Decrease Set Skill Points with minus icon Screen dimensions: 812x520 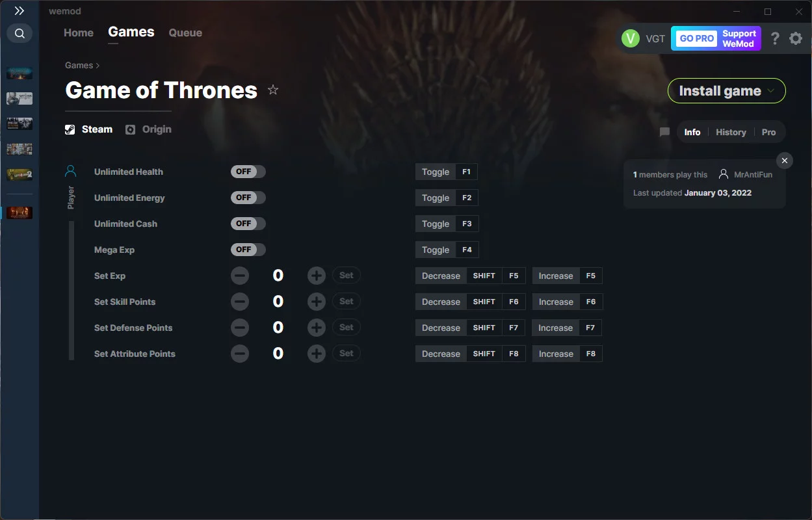point(240,302)
